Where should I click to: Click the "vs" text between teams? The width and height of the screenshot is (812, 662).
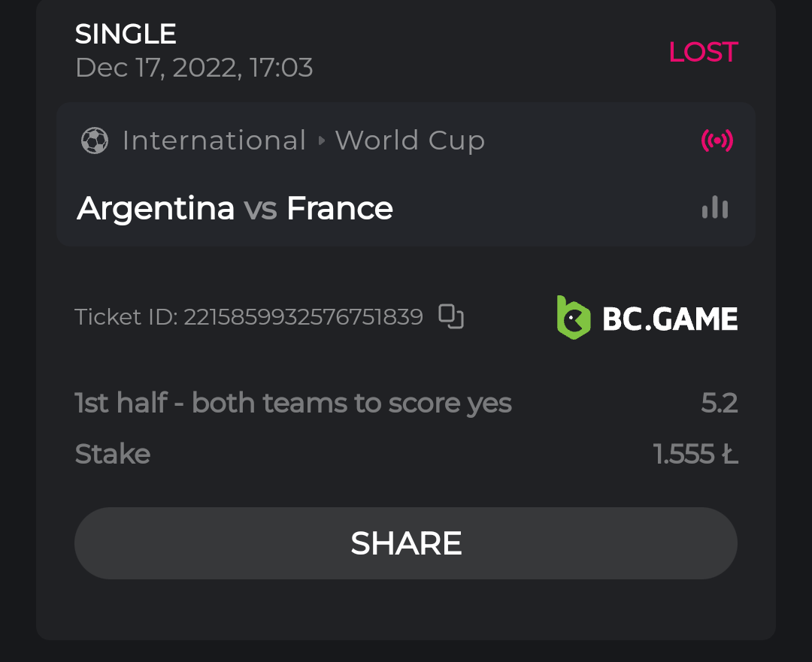pos(260,208)
